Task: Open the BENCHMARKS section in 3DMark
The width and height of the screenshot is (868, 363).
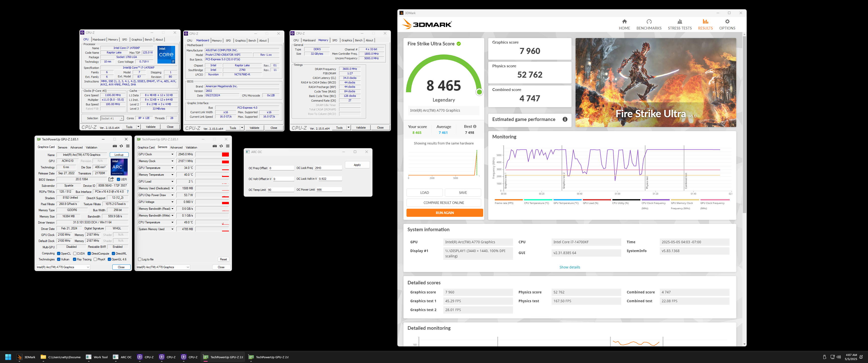Action: point(649,25)
